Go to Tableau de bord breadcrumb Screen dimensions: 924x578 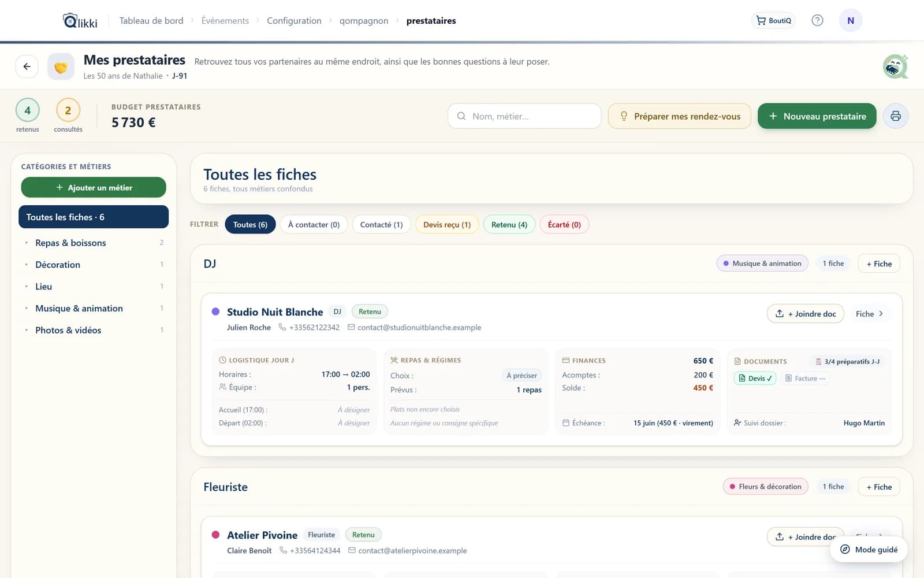(x=151, y=21)
